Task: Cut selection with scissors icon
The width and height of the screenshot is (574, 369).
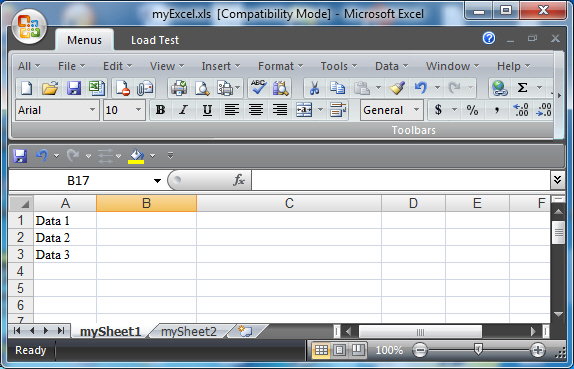Action: click(314, 88)
